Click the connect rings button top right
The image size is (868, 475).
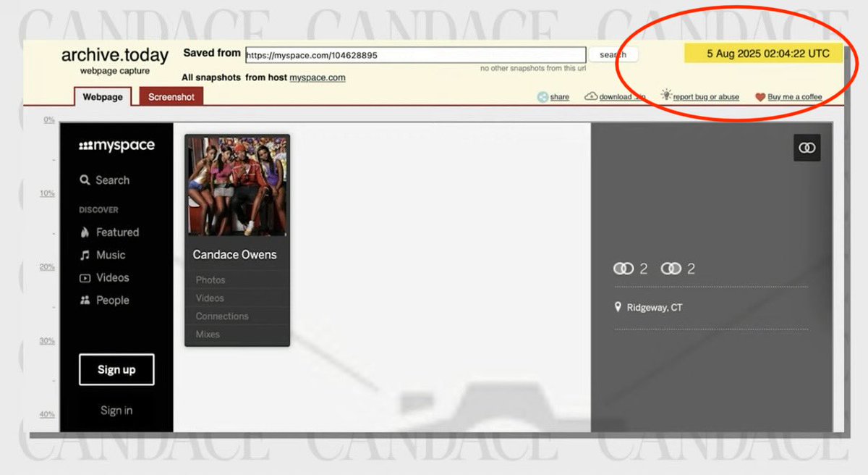[807, 148]
